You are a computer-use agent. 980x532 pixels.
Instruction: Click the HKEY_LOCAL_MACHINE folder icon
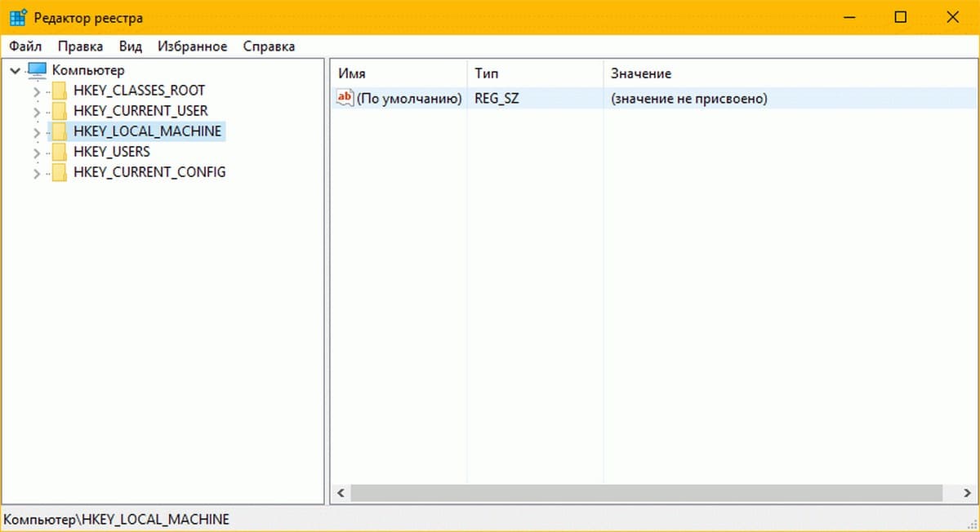(x=59, y=131)
